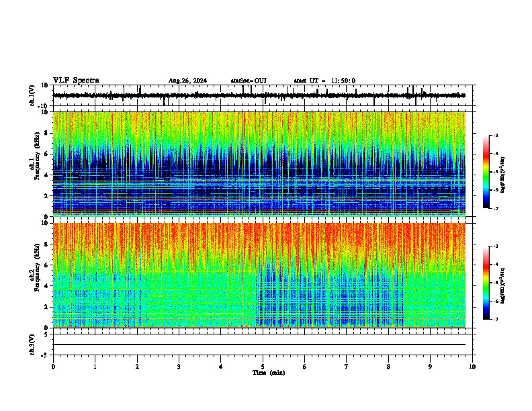Image resolution: width=532 pixels, height=411 pixels.
Task: Click inside the ch.1 spectrogram panel
Action: click(259, 164)
